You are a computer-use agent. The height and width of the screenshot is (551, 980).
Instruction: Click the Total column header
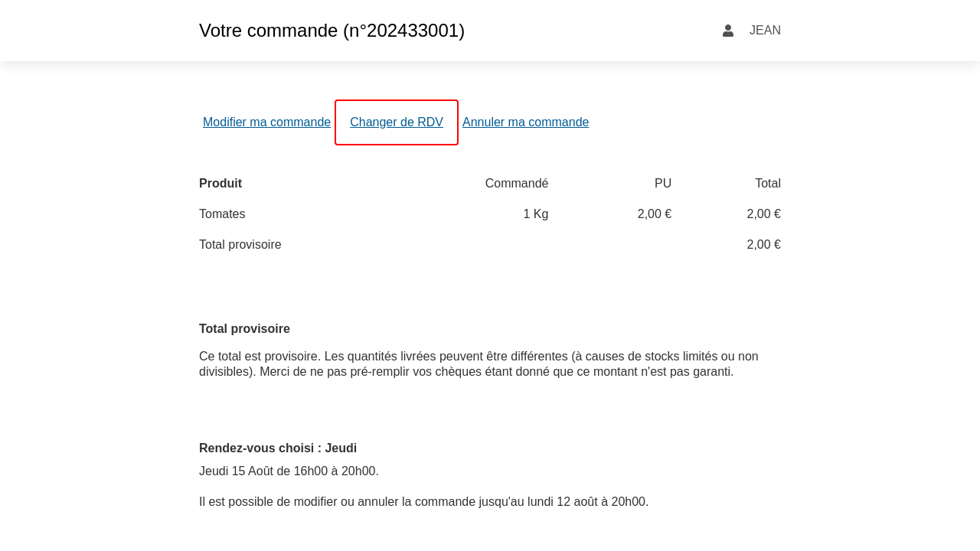[x=767, y=184]
